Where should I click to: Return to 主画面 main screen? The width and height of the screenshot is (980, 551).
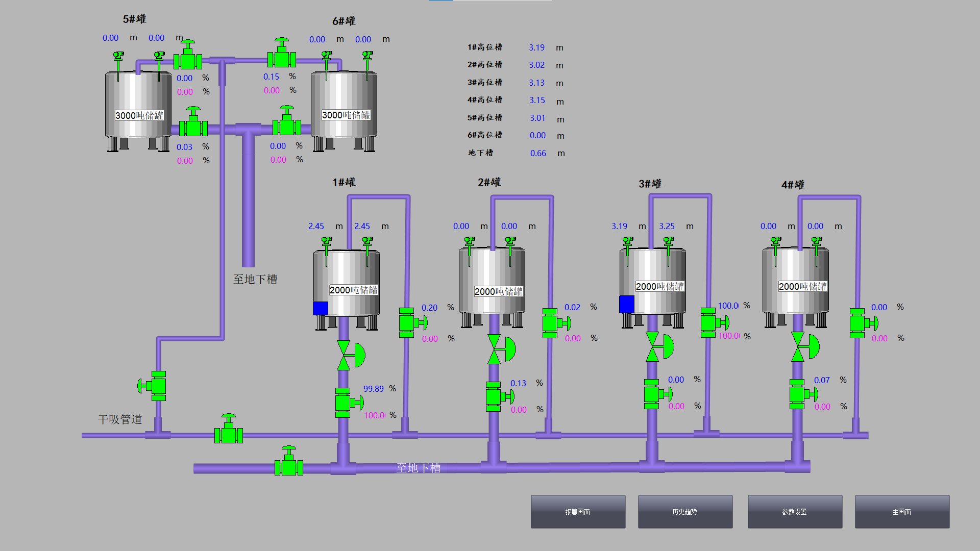point(902,511)
